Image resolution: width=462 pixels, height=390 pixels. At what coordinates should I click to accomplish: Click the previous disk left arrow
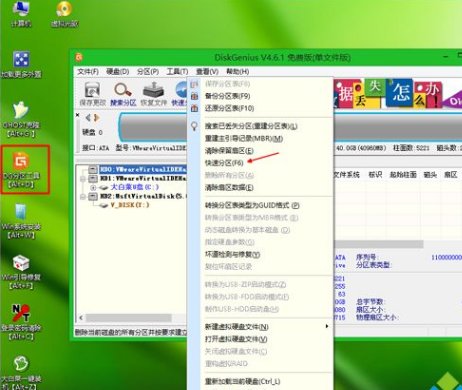click(88, 118)
